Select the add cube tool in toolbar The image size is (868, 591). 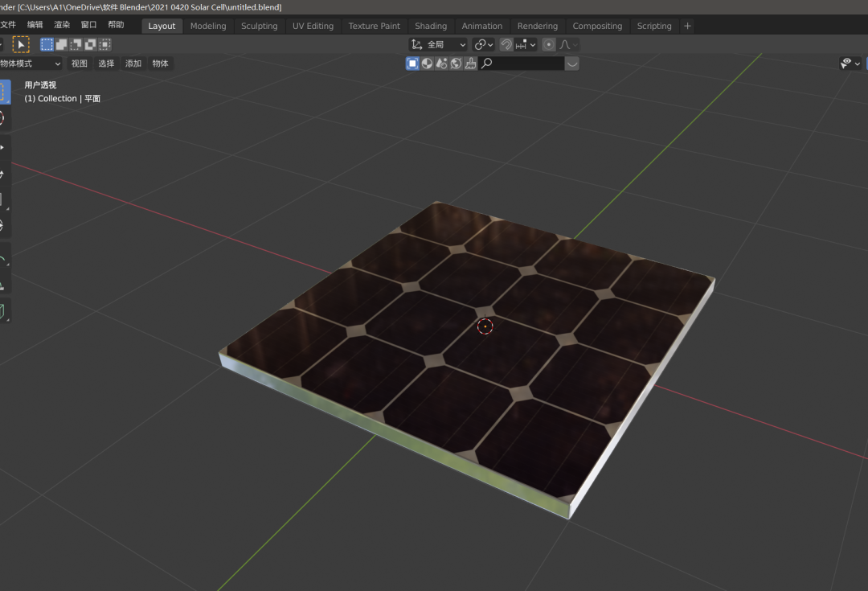click(x=5, y=311)
